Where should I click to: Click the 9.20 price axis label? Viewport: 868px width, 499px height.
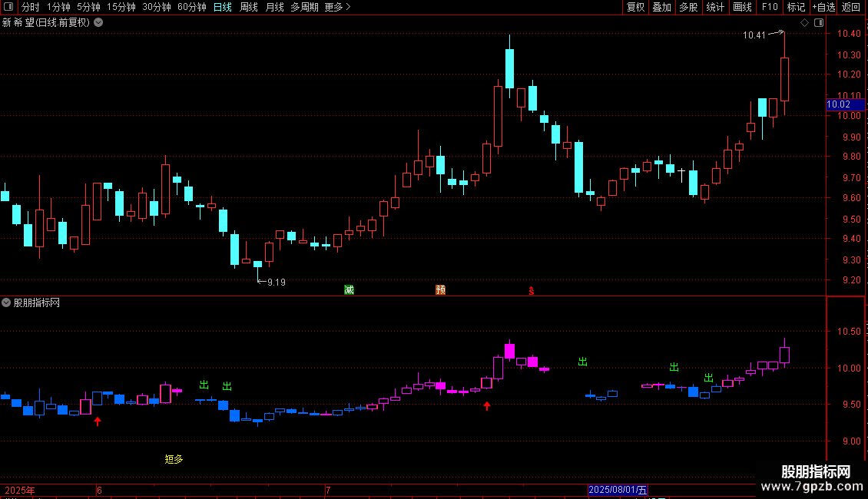coord(852,280)
